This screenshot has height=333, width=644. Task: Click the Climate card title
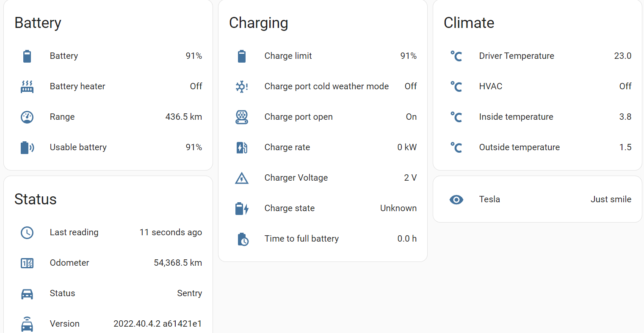[469, 23]
